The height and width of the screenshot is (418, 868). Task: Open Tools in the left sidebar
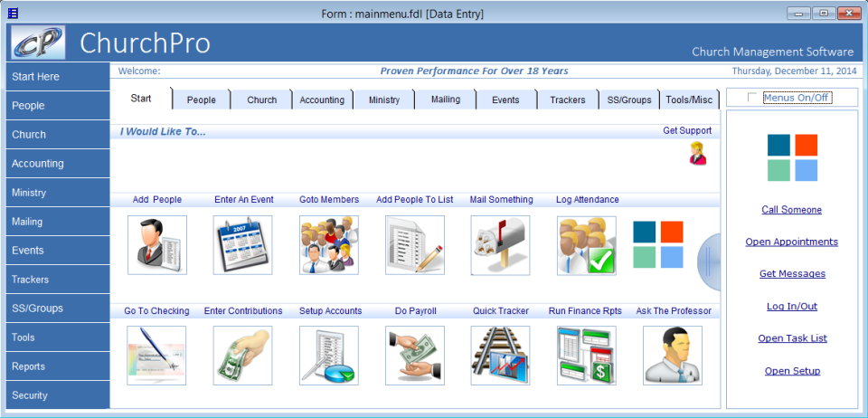point(58,337)
